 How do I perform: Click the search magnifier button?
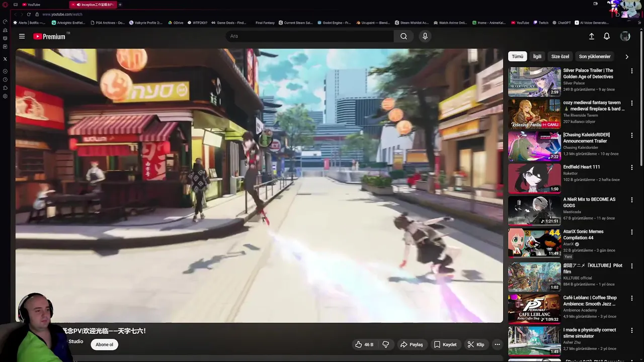[x=404, y=36]
